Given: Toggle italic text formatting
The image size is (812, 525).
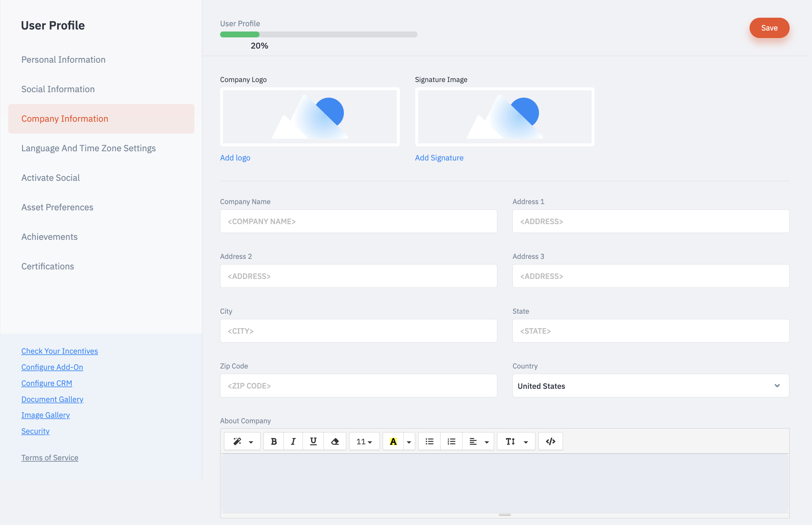Looking at the screenshot, I should (293, 441).
